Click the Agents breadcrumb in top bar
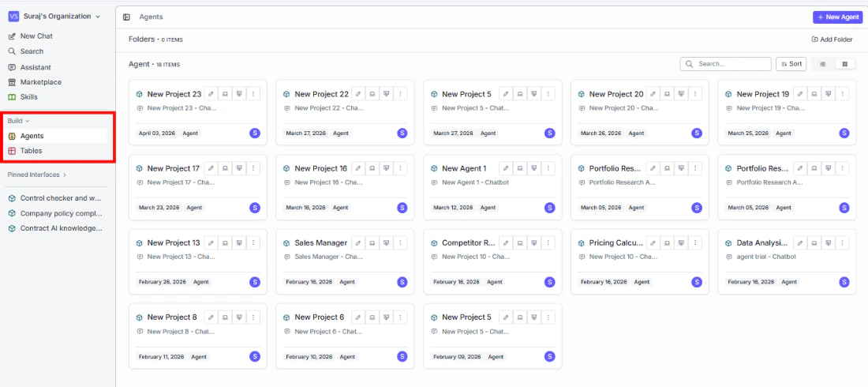This screenshot has width=868, height=387. (x=152, y=17)
